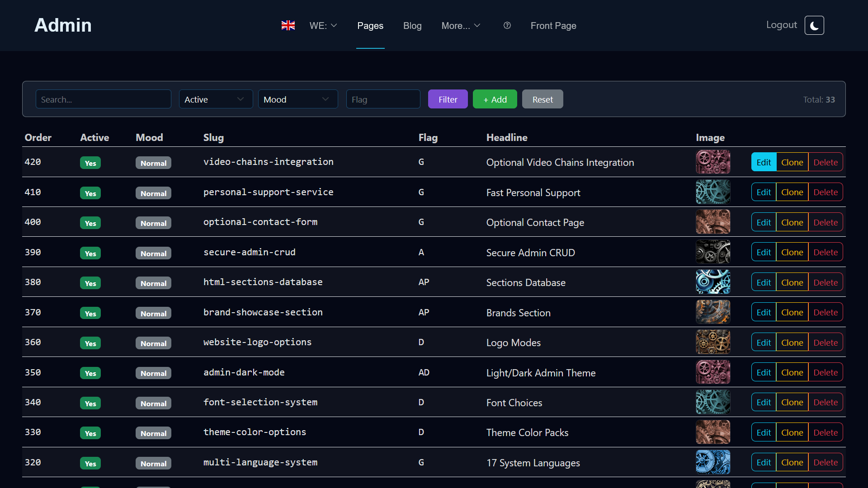Click the Headline column header
868x488 pixels.
pyautogui.click(x=507, y=137)
